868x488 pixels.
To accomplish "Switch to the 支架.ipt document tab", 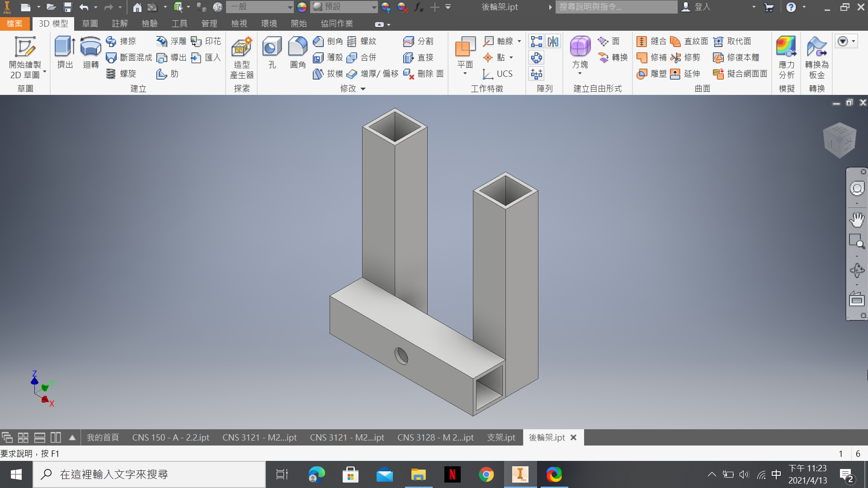I will click(501, 437).
